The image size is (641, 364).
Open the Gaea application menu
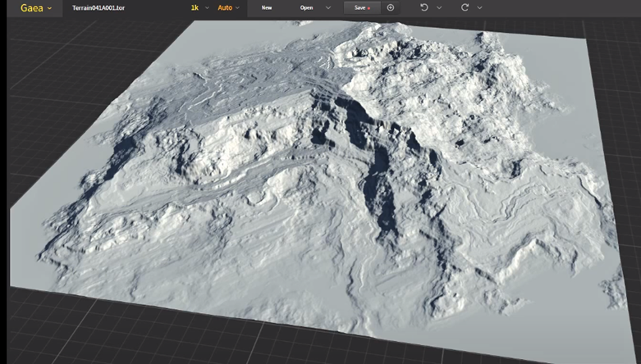click(31, 7)
